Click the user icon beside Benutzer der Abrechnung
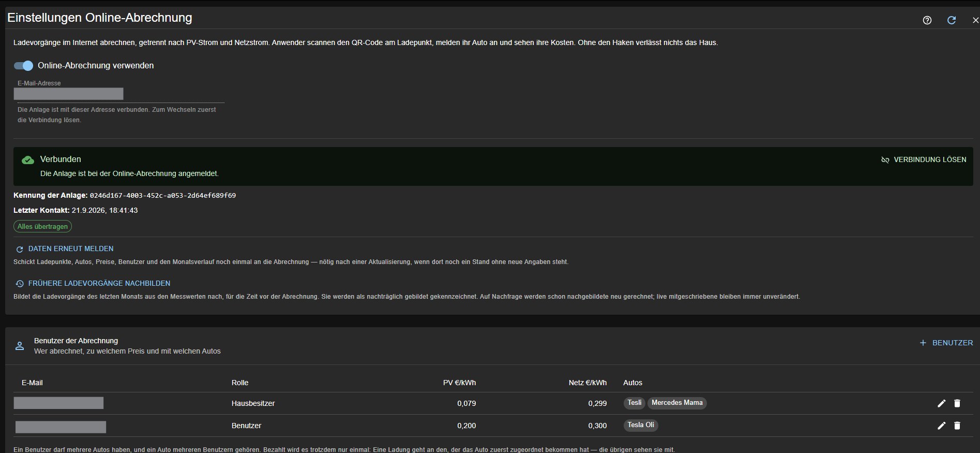This screenshot has width=980, height=453. click(x=20, y=346)
